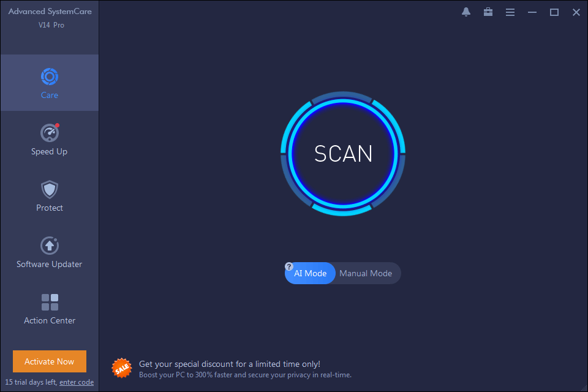Image resolution: width=588 pixels, height=392 pixels.
Task: Switch the toggle to AI Mode
Action: click(310, 273)
